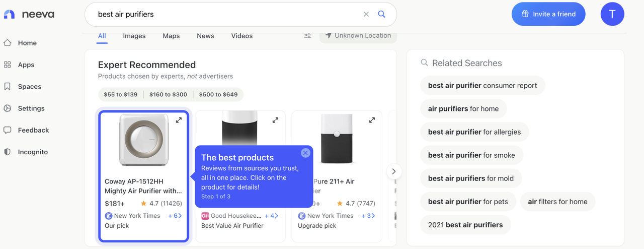Filter by $55 to $139 price range
Viewport: 644px width, 249px height.
121,94
